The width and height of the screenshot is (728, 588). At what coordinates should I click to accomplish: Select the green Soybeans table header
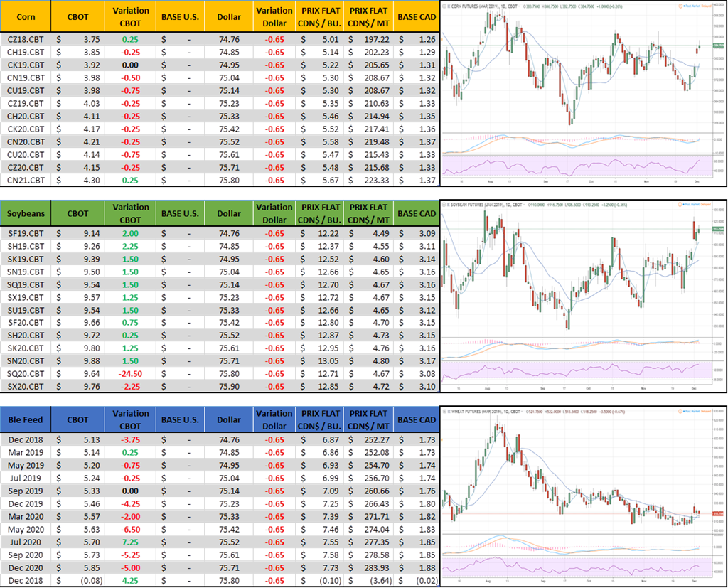click(26, 214)
